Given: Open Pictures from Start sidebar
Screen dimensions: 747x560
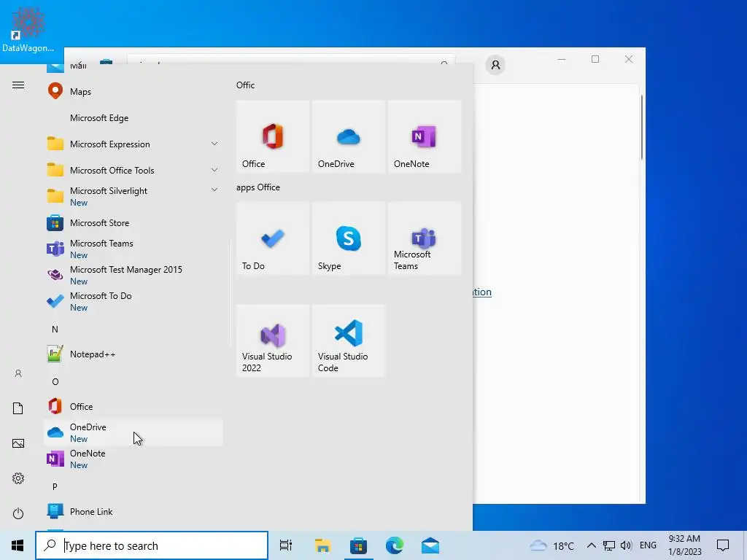Looking at the screenshot, I should (x=18, y=443).
